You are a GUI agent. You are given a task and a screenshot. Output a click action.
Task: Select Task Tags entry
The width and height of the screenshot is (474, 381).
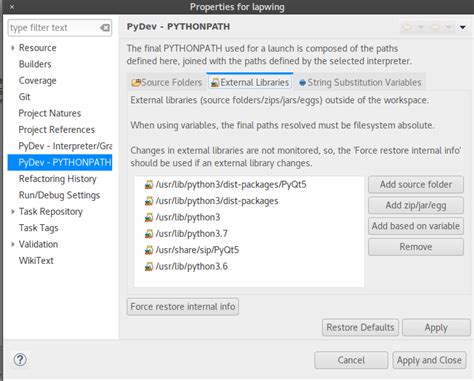click(38, 228)
